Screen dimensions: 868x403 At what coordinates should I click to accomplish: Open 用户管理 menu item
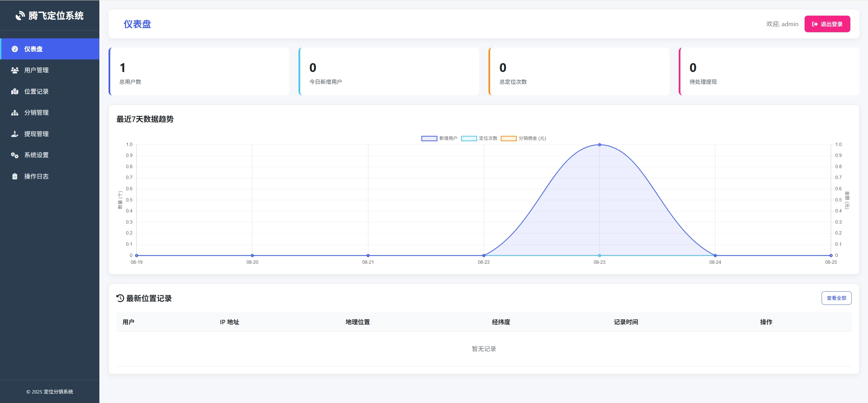(x=36, y=70)
